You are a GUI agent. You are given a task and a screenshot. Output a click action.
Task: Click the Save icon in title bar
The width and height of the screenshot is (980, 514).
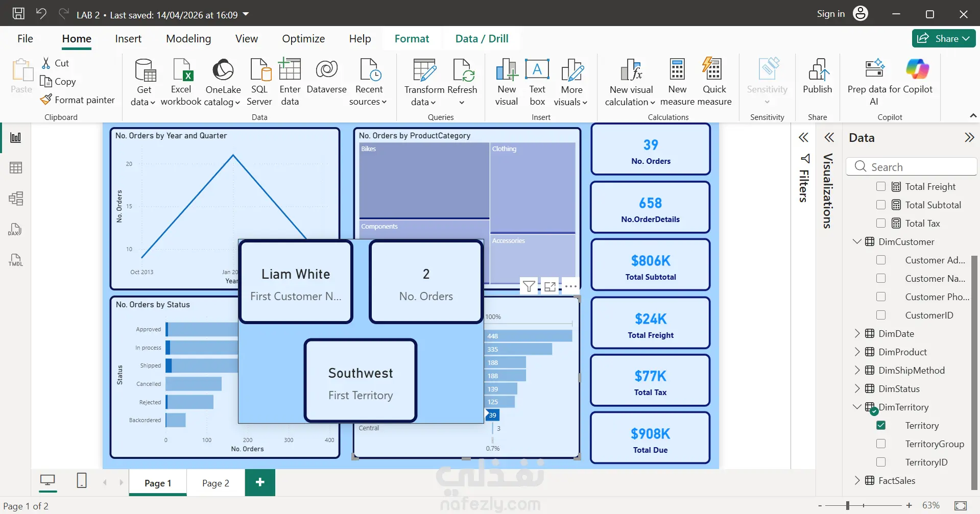click(18, 14)
